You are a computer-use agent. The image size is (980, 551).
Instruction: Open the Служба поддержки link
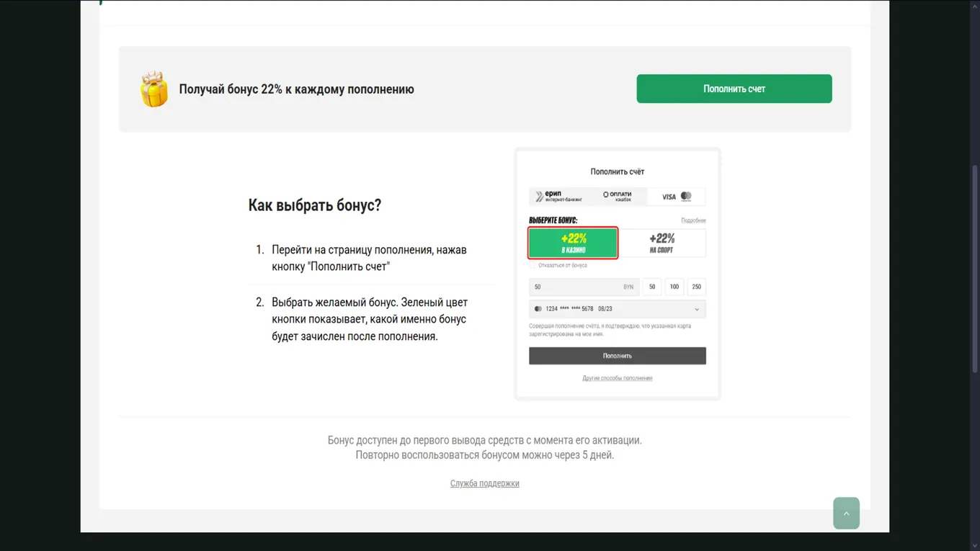pos(485,483)
